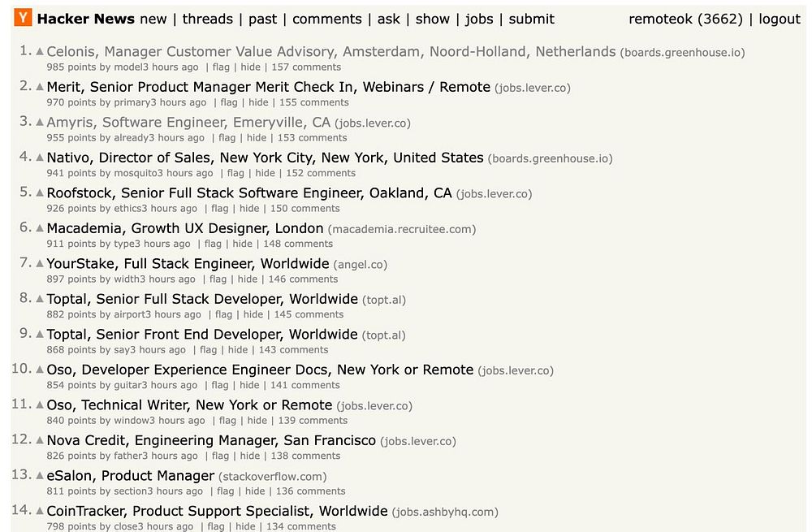Go to the 'jobs' section
The height and width of the screenshot is (532, 812).
tap(479, 19)
